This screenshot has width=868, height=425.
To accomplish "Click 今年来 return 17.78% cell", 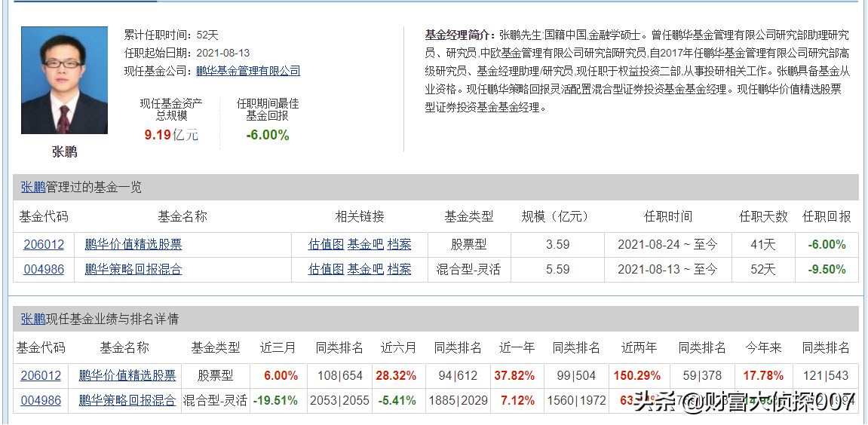I will [x=763, y=376].
